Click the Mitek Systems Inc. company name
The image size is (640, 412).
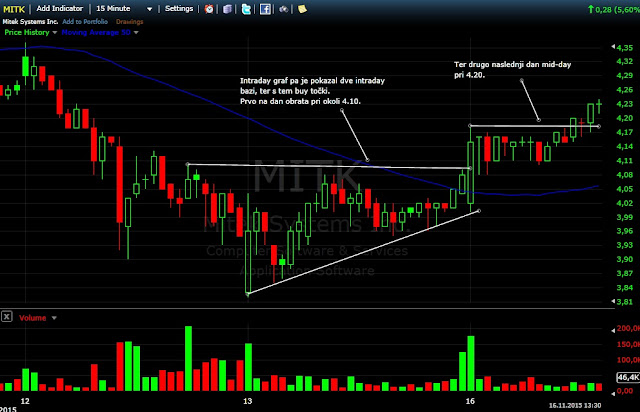pyautogui.click(x=30, y=22)
